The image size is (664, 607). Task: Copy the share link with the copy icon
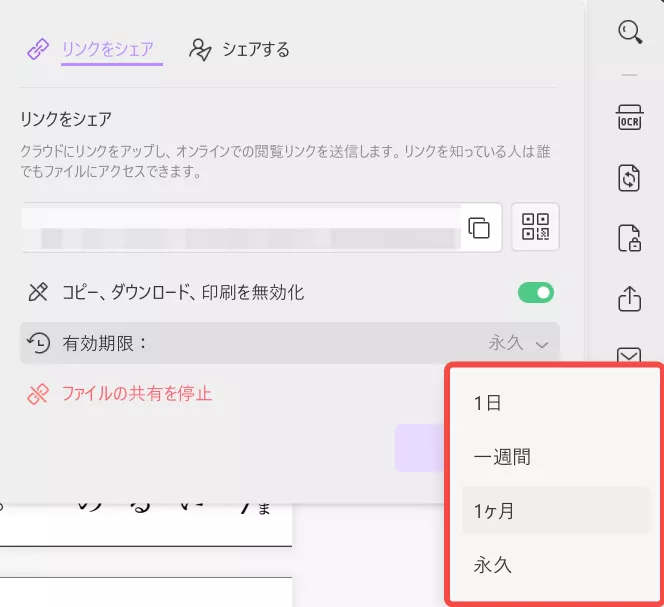479,228
